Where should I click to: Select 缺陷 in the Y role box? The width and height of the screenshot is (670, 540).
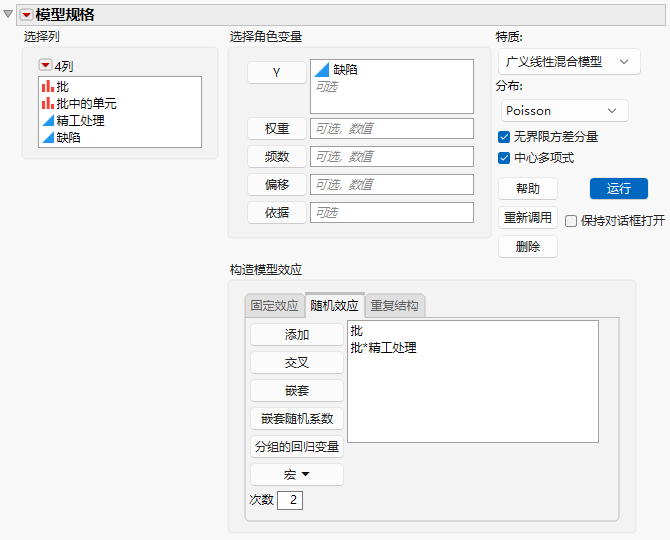345,70
